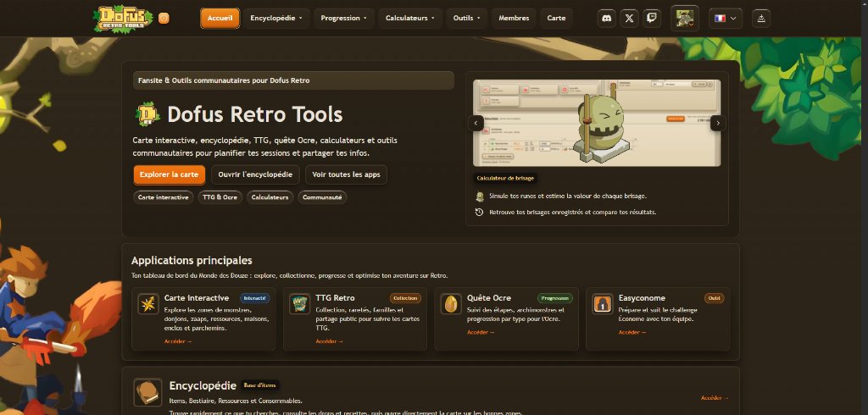Open the Discord link icon

[607, 19]
